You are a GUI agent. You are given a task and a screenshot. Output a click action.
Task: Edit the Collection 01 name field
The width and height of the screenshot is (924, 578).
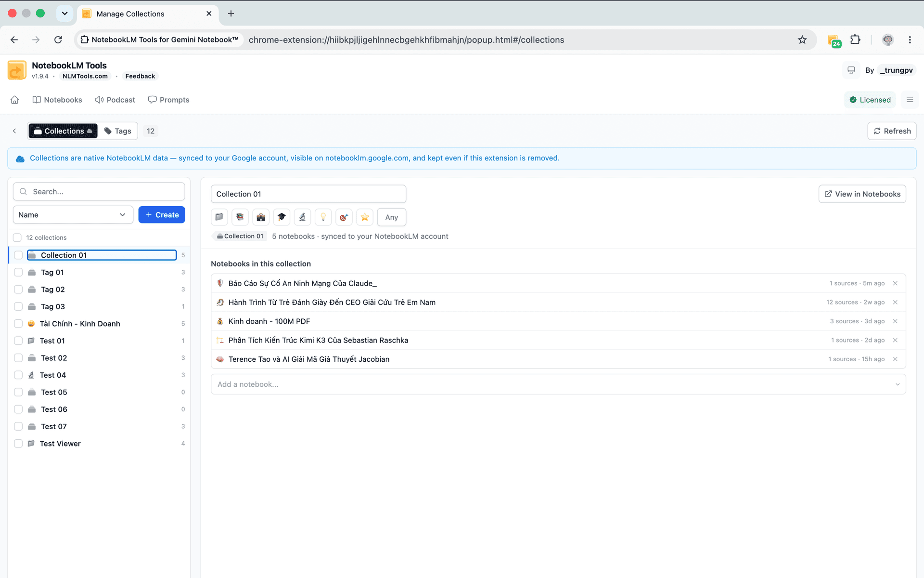click(308, 194)
